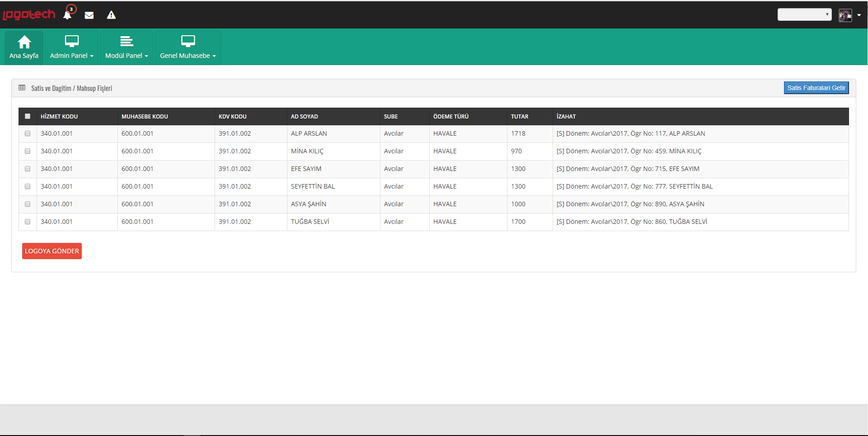
Task: Click the table grid icon beside panel title
Action: [x=22, y=88]
